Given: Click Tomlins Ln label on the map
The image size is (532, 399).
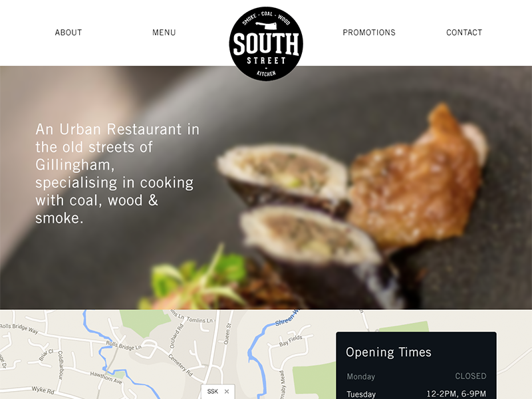Looking at the screenshot, I should pos(200,320).
